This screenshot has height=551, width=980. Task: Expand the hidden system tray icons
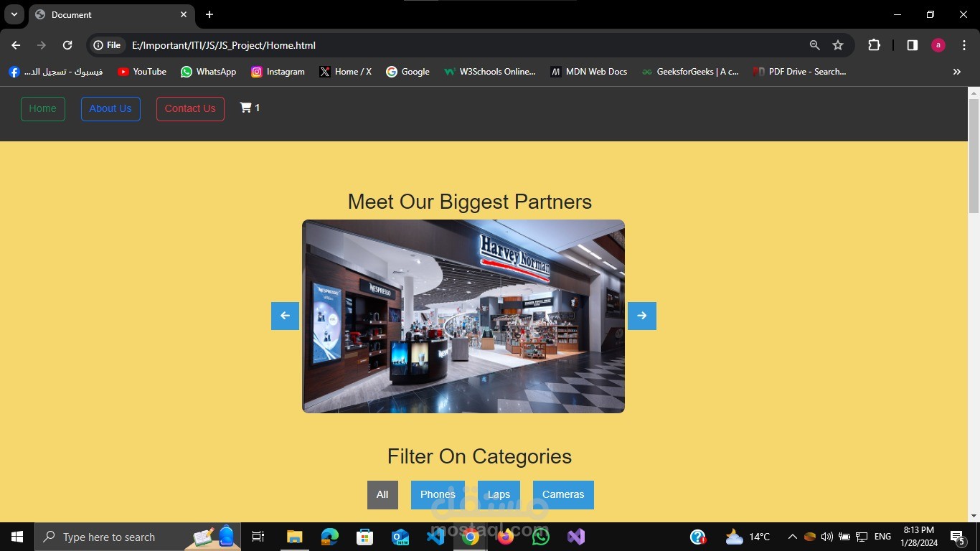click(x=792, y=537)
